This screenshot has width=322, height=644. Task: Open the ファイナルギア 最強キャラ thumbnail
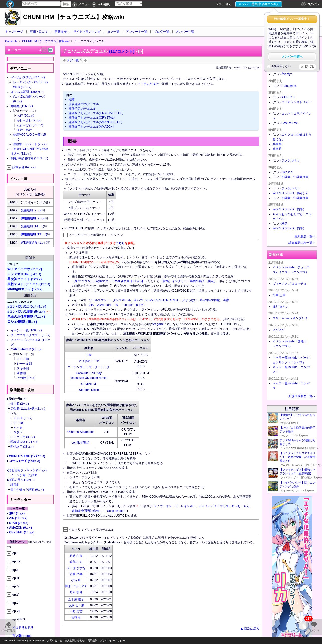273,473
